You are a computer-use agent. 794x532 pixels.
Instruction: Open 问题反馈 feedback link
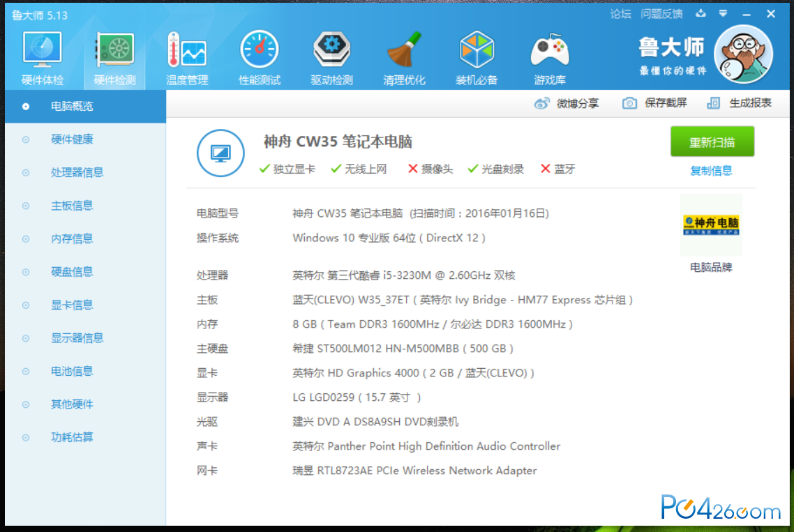coord(661,14)
